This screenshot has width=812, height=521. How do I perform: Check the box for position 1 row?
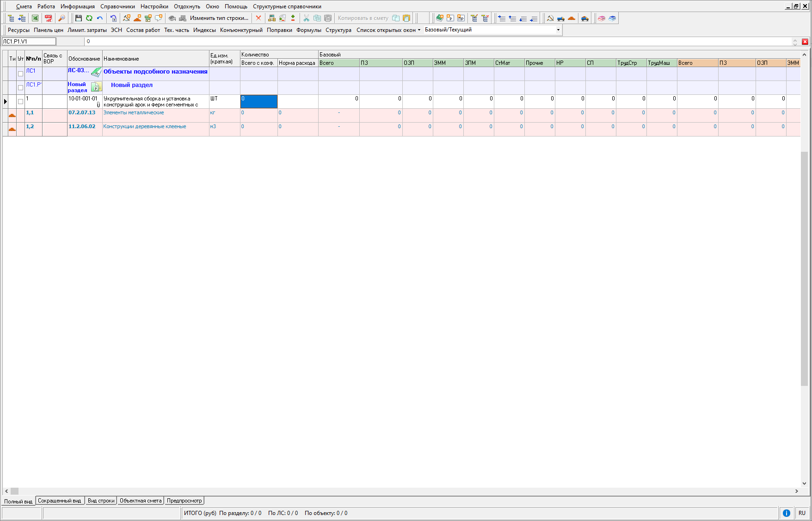point(20,101)
